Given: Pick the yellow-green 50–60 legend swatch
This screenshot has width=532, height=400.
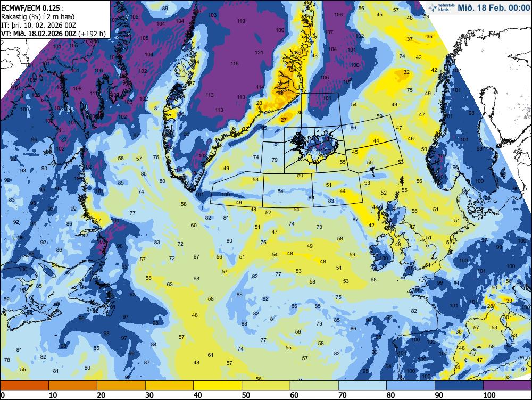Looking at the screenshot, I should point(266,385).
